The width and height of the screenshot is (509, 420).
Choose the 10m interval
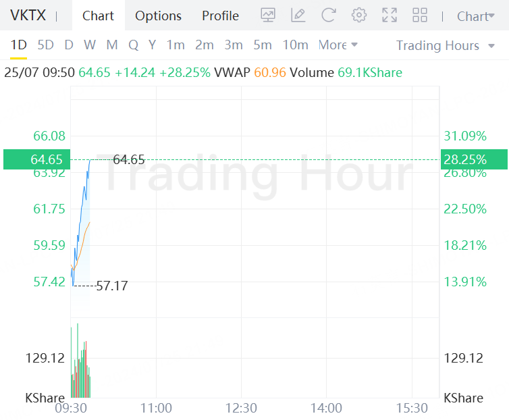(x=295, y=45)
